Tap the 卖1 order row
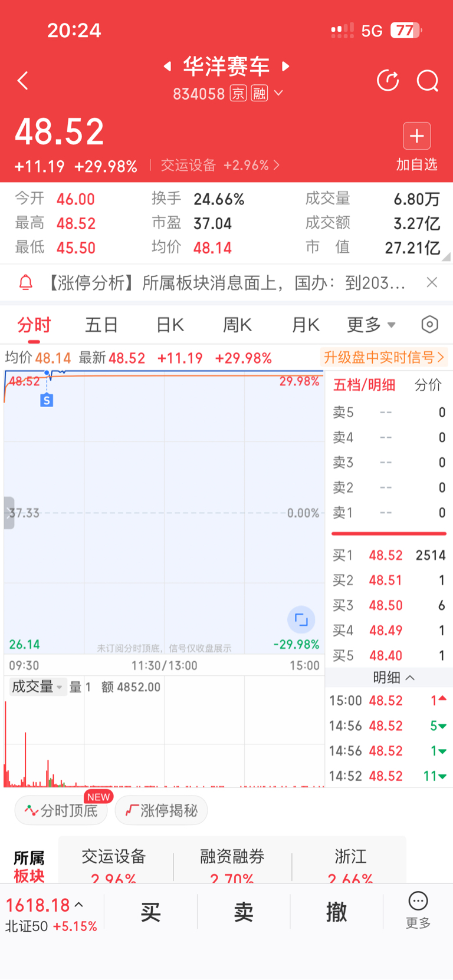The image size is (453, 980). (389, 513)
